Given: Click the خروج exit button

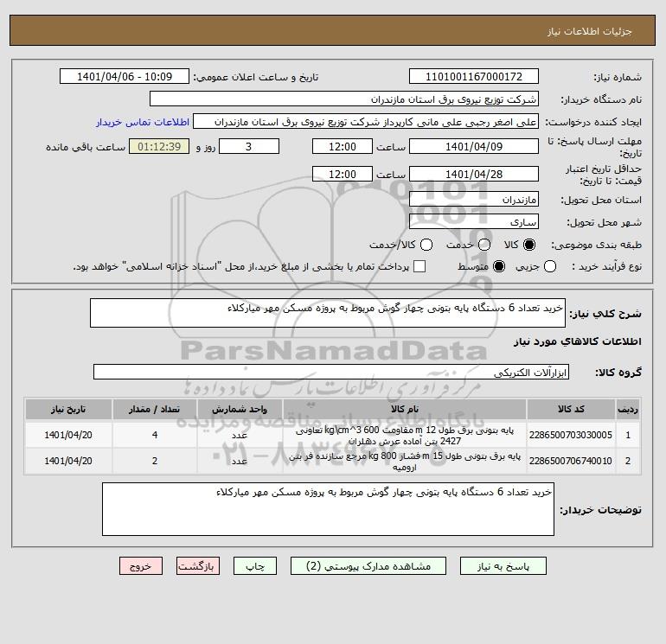Looking at the screenshot, I should click(141, 566).
